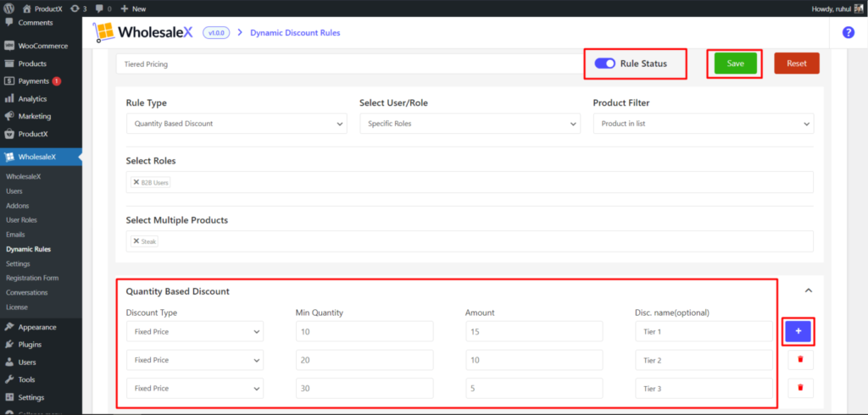Click inside the Select Roles field
This screenshot has height=415, width=868.
tap(470, 182)
